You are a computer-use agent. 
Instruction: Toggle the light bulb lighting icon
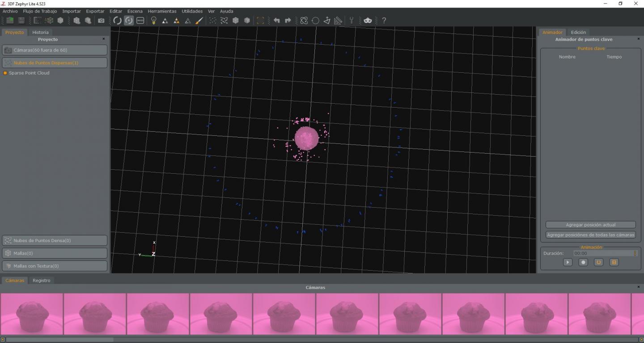(x=153, y=21)
